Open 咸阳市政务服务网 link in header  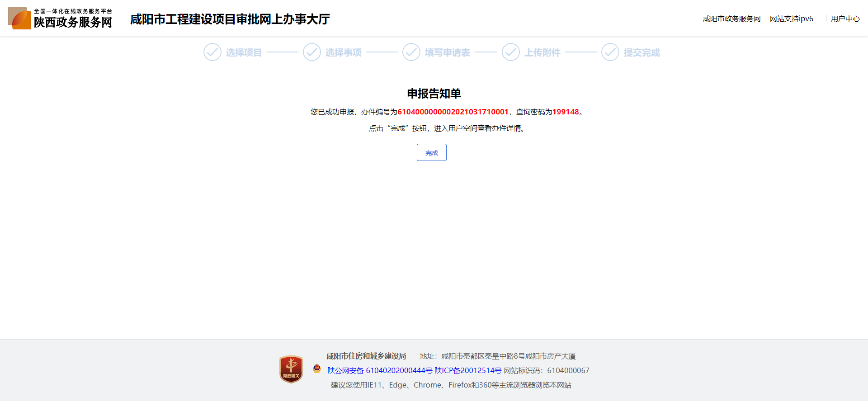point(731,19)
